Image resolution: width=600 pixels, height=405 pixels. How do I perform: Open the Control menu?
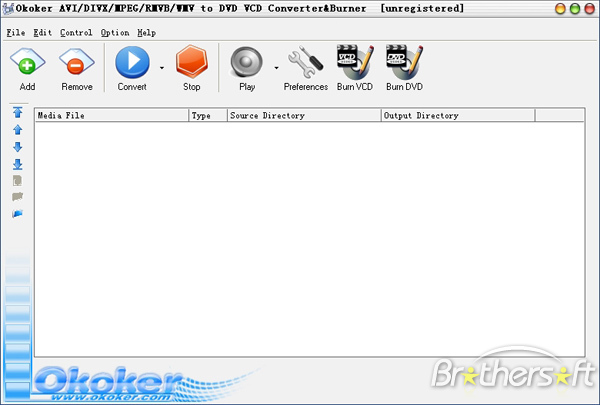[76, 33]
